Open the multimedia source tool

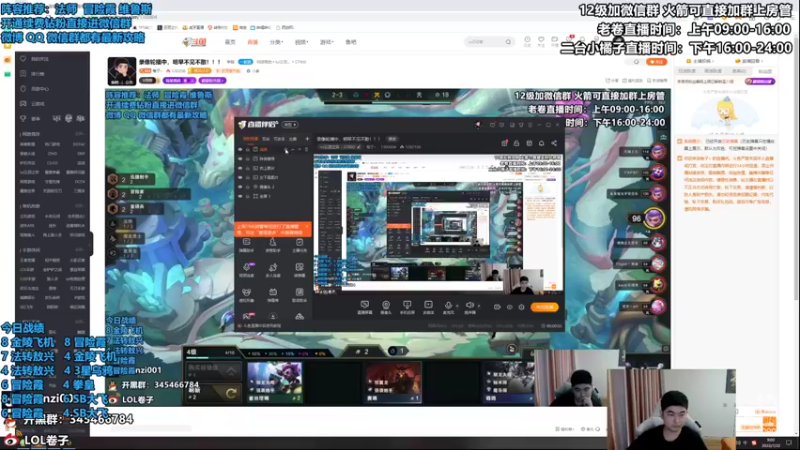[428, 307]
